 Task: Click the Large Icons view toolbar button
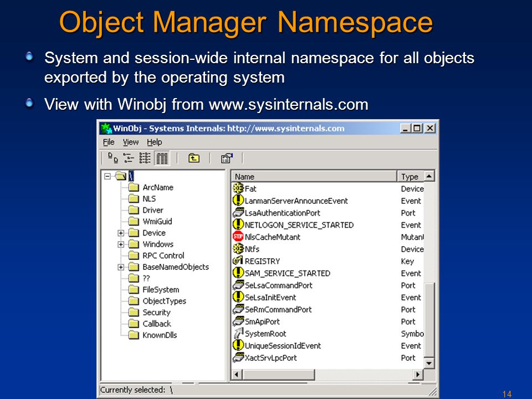tap(113, 158)
